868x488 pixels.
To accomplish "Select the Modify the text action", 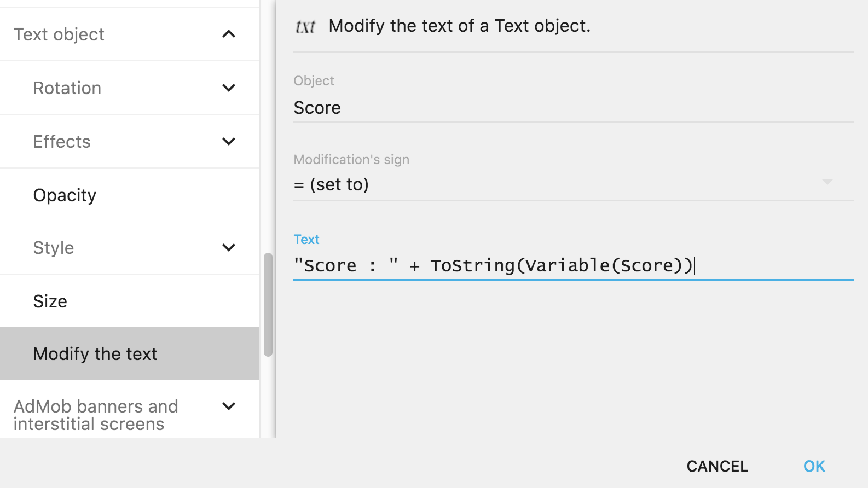I will point(95,354).
